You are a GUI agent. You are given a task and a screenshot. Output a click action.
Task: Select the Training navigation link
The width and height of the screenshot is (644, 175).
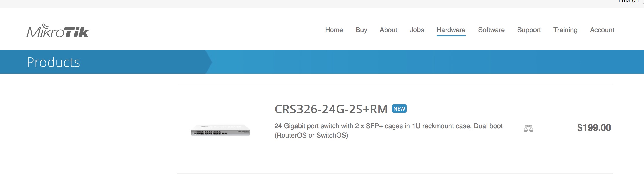(565, 30)
